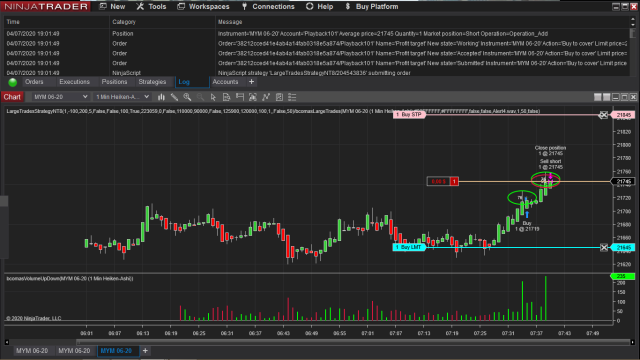The width and height of the screenshot is (640, 360).
Task: Open the Drawing Tools pencil icon
Action: pyautogui.click(x=174, y=97)
